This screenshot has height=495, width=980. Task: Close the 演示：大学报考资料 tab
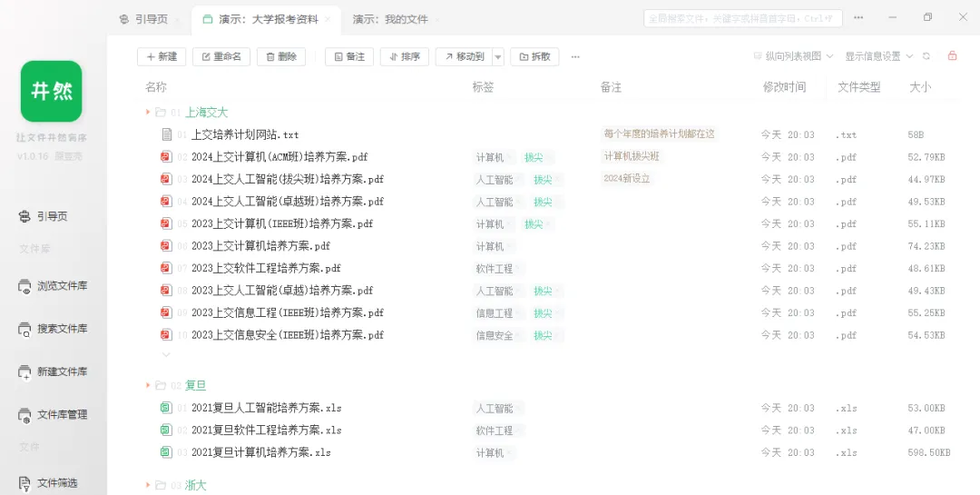[328, 19]
